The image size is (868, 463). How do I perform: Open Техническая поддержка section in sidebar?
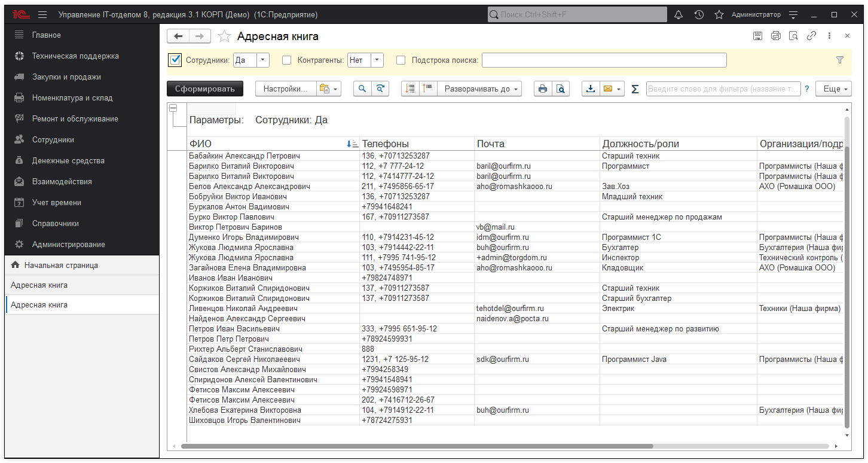pyautogui.click(x=75, y=56)
